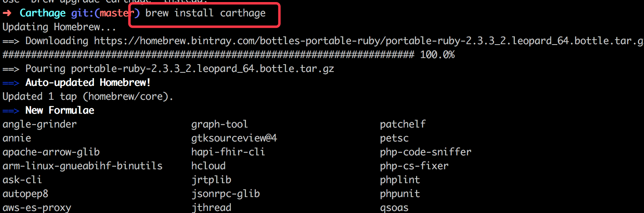Select the angle-grinder formula name

pyautogui.click(x=40, y=124)
